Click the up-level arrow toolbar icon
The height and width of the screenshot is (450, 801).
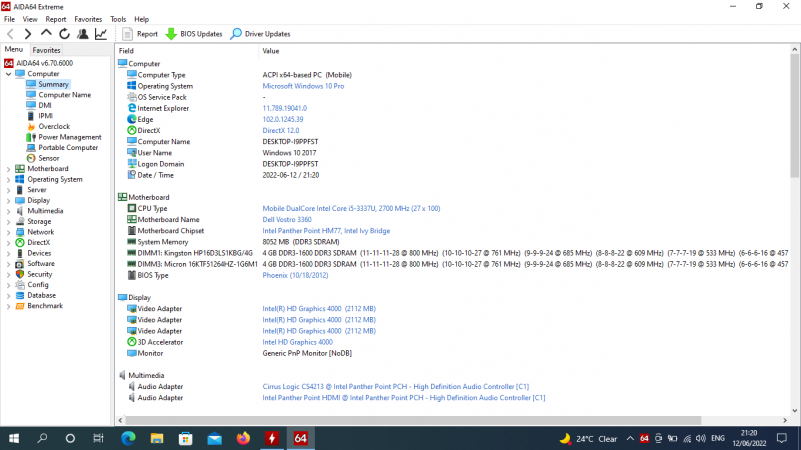point(46,34)
